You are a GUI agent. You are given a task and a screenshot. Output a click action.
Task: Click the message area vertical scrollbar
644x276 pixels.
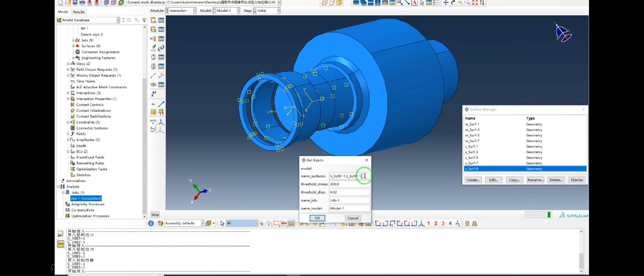(x=581, y=251)
